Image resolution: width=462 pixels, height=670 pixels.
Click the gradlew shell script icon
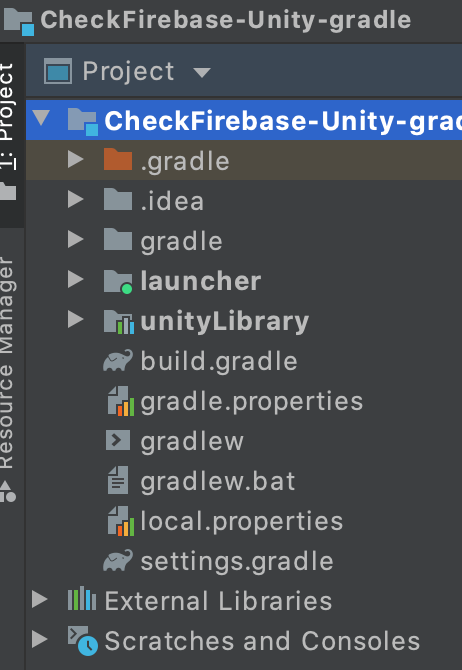pos(118,440)
